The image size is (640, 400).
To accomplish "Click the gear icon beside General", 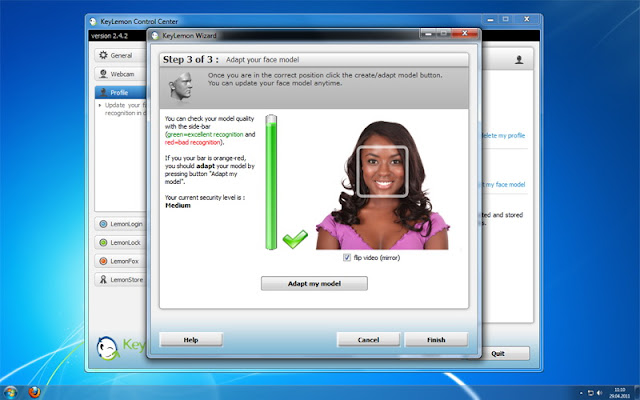I will coord(103,55).
